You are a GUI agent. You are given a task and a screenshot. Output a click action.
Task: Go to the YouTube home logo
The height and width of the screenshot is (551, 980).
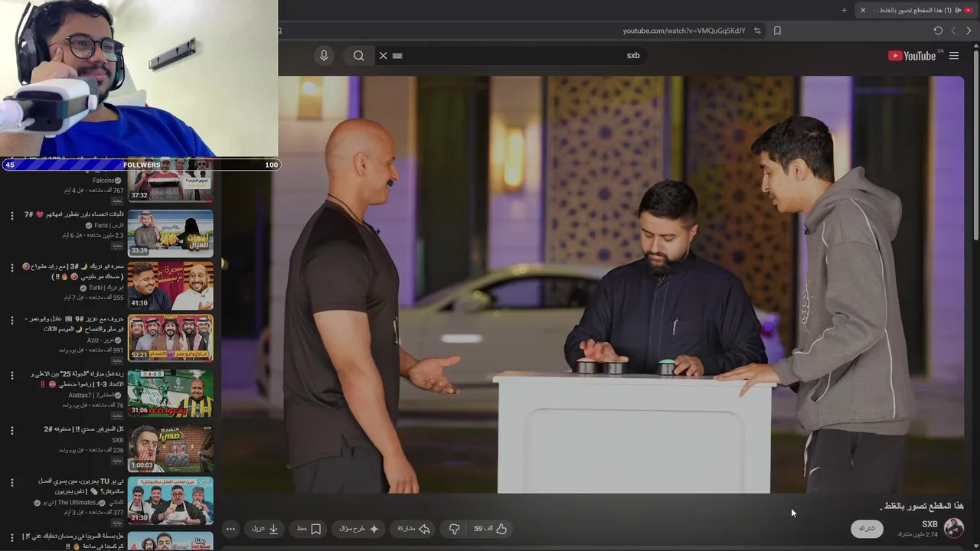(x=912, y=56)
